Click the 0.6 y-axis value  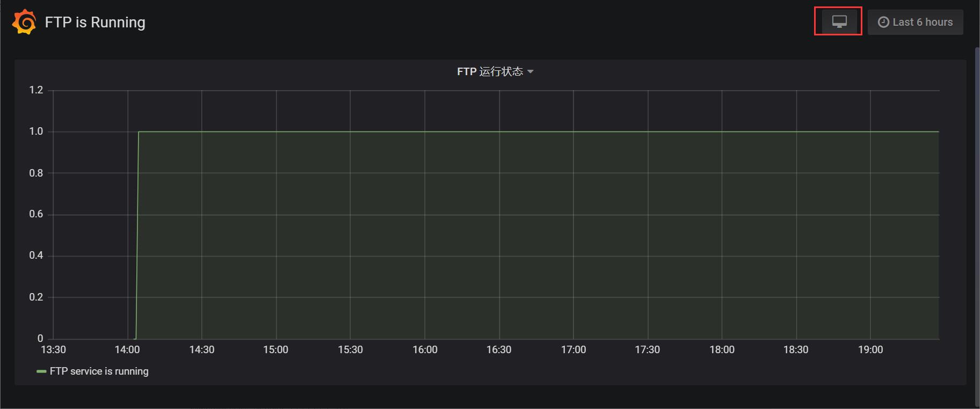(36, 214)
